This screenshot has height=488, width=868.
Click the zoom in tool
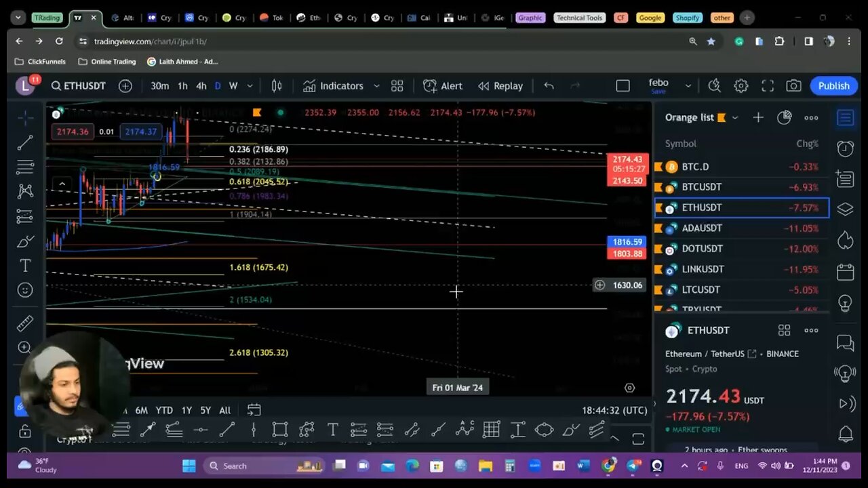point(25,348)
